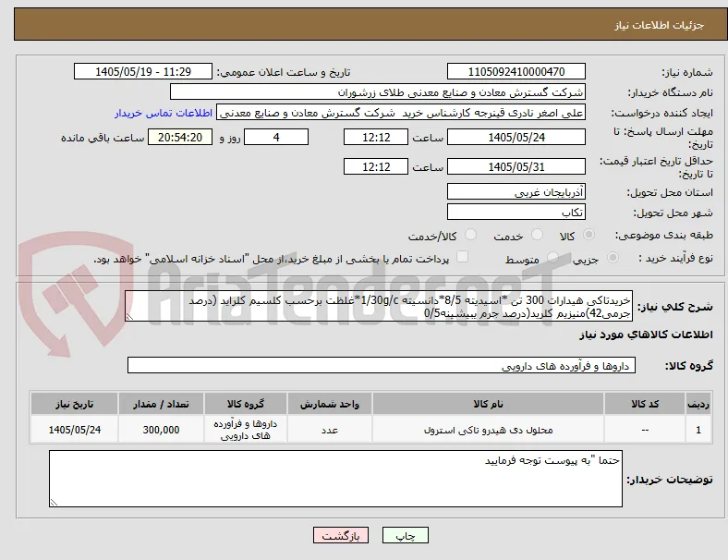This screenshot has width=728, height=560.
Task: Click the announcement date field 1405/05/19 - 11:29
Action: [143, 71]
